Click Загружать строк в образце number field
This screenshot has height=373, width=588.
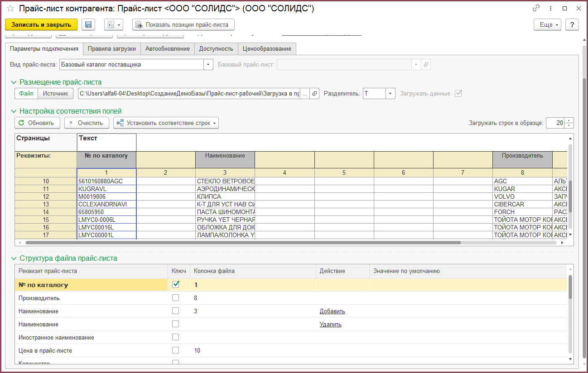[x=555, y=123]
